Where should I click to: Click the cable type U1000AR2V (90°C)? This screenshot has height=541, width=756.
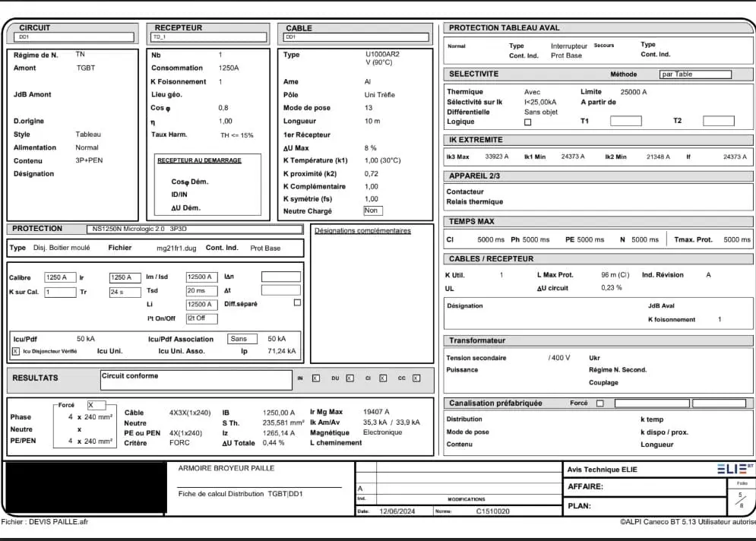click(382, 59)
